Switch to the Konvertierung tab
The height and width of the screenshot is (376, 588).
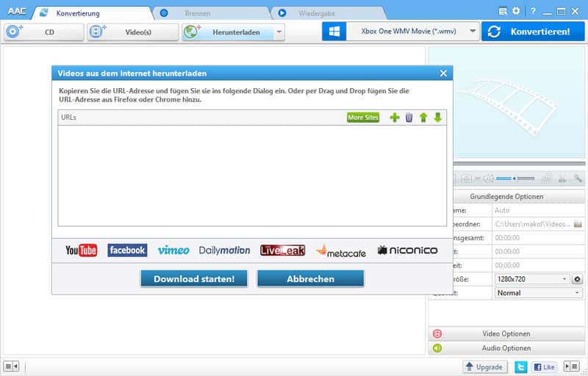click(x=78, y=13)
